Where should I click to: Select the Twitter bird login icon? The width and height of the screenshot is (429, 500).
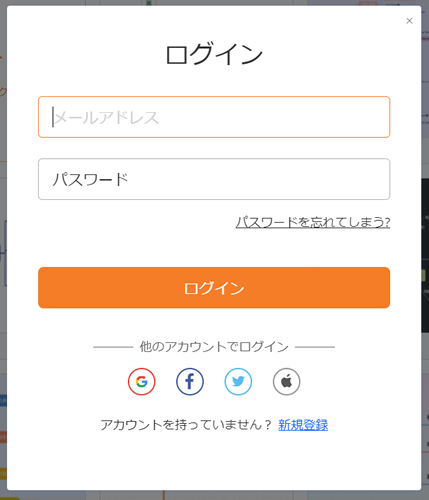238,381
